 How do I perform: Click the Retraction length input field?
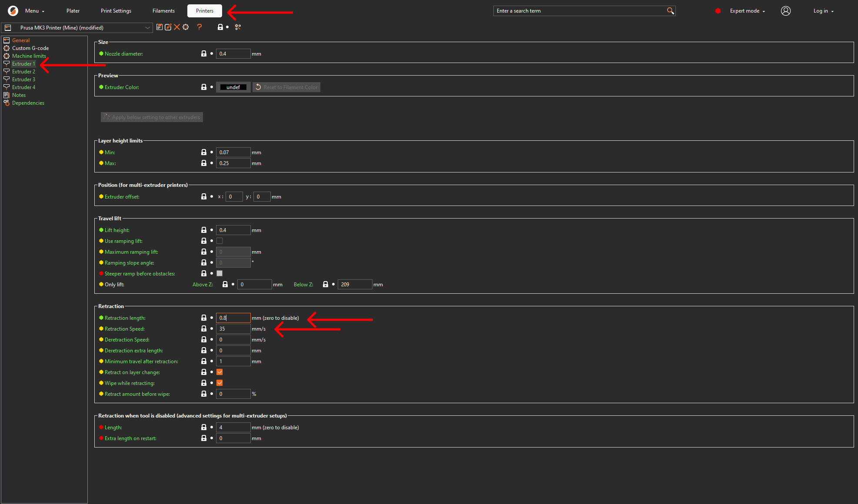(x=233, y=318)
